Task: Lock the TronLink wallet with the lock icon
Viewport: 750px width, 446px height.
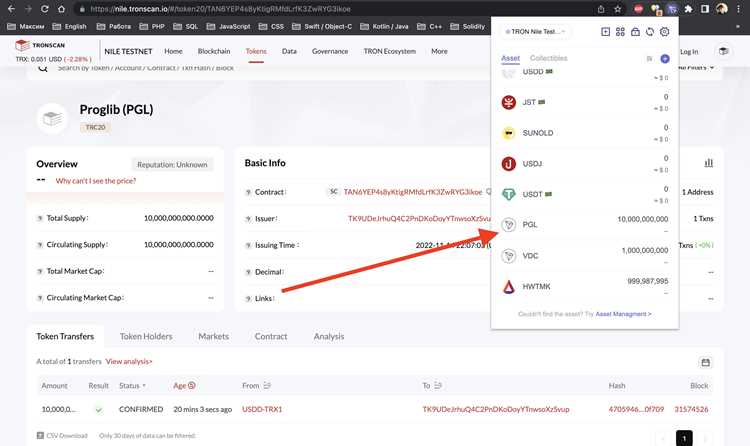Action: point(635,32)
